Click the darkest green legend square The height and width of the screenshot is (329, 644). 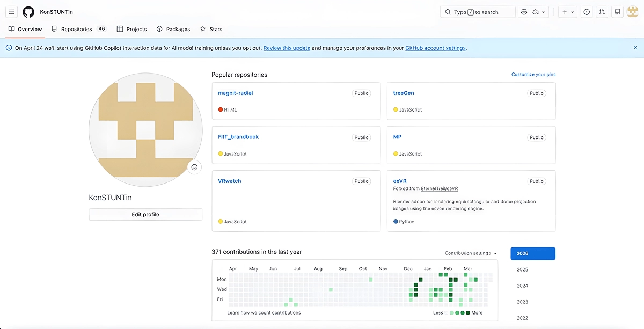(468, 312)
